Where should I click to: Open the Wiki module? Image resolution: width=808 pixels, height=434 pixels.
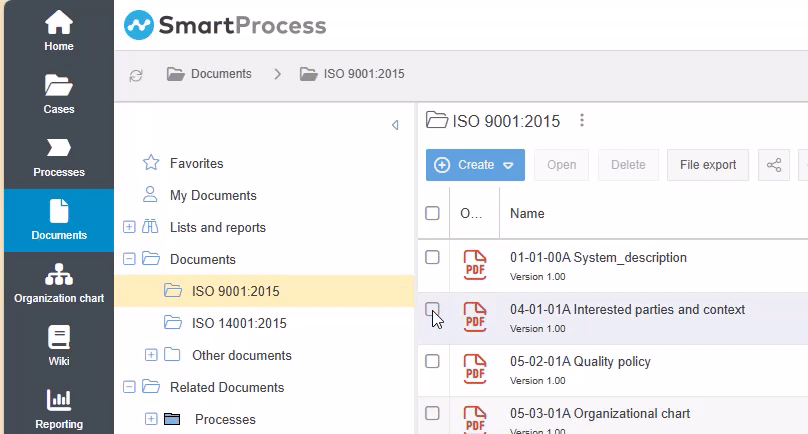(58, 346)
